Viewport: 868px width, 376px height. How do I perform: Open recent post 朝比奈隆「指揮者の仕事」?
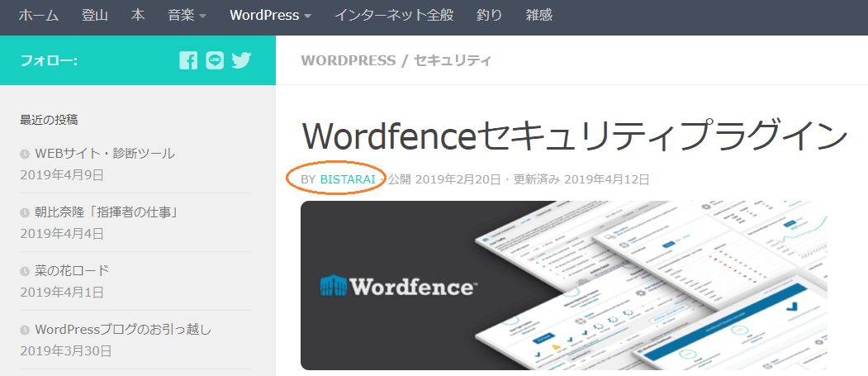click(107, 212)
